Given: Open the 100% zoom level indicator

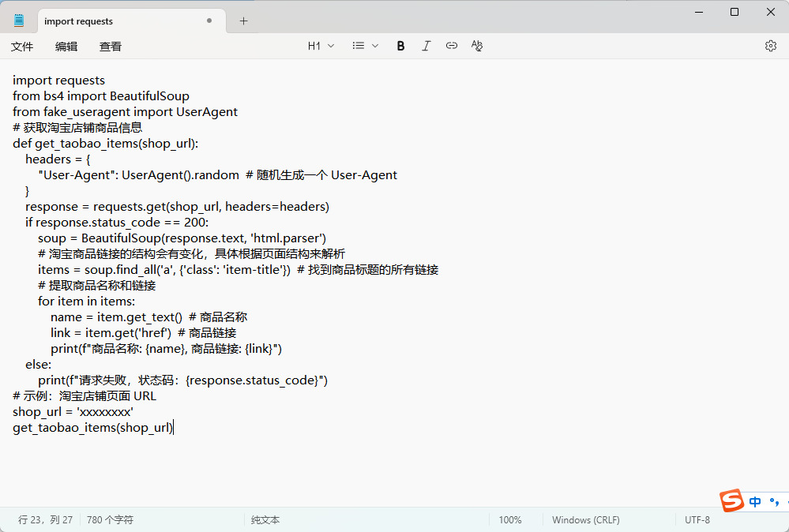Looking at the screenshot, I should (509, 520).
